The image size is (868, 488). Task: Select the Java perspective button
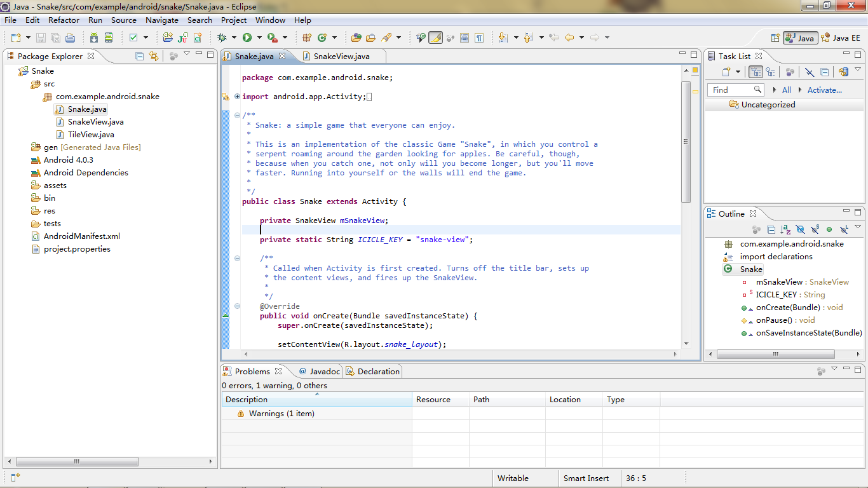tap(800, 38)
